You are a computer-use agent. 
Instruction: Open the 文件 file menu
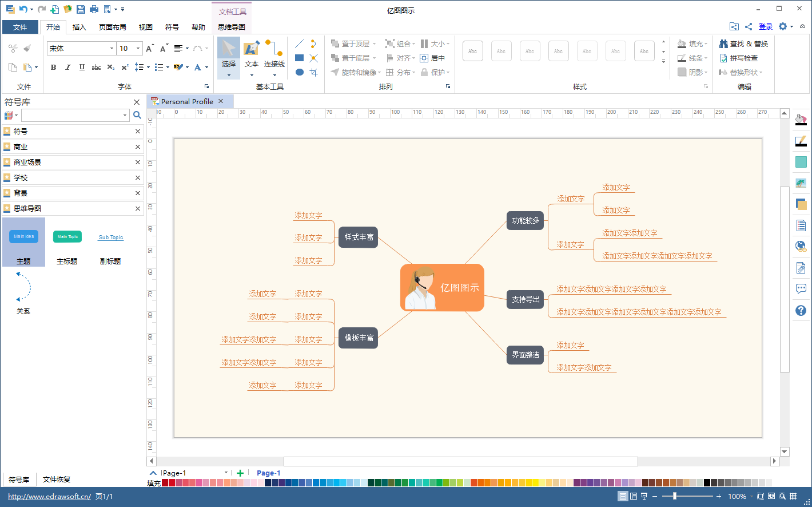[20, 27]
